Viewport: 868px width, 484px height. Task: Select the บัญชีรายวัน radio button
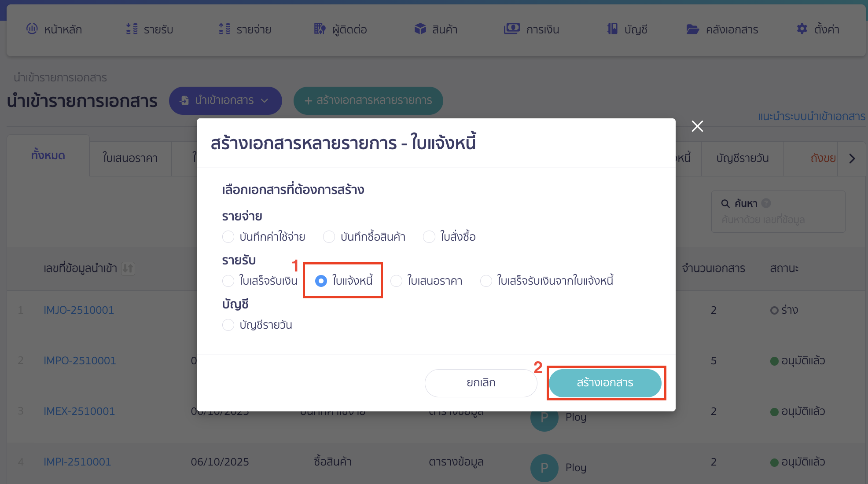(228, 325)
